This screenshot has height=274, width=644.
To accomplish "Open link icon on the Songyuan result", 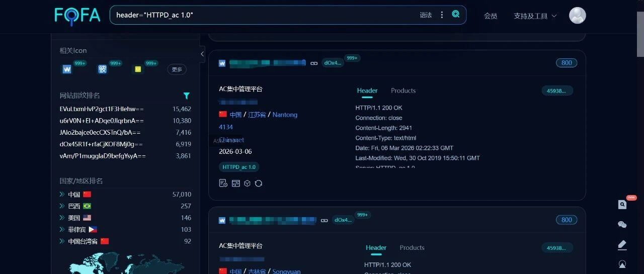I will click(x=324, y=220).
